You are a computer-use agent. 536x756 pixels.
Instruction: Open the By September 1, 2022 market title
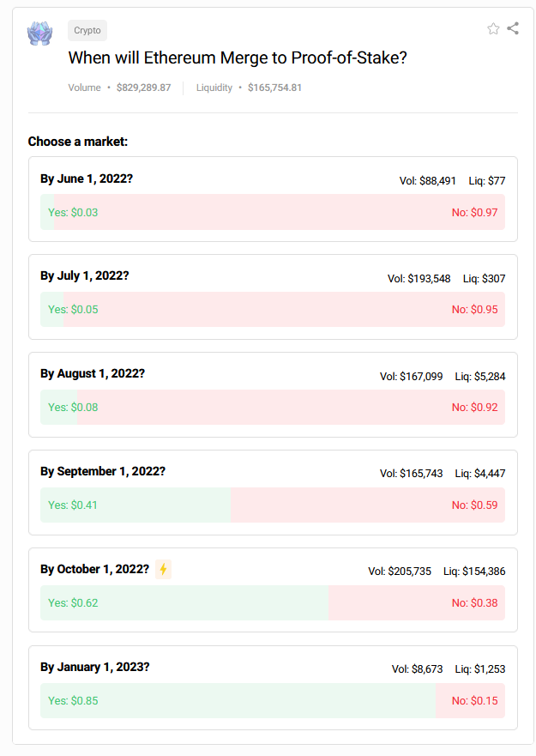[103, 472]
